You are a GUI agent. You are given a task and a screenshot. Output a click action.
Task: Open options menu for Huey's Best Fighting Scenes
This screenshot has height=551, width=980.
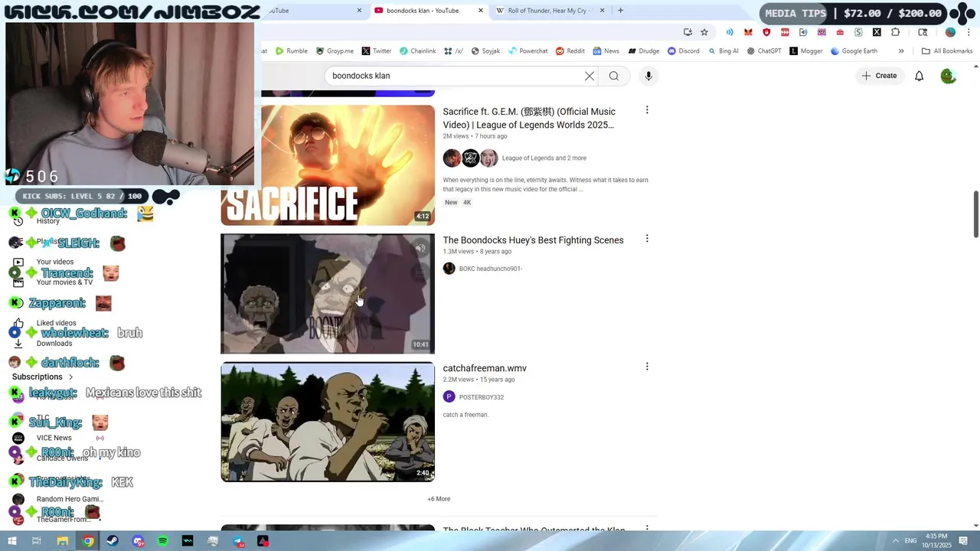[647, 239]
